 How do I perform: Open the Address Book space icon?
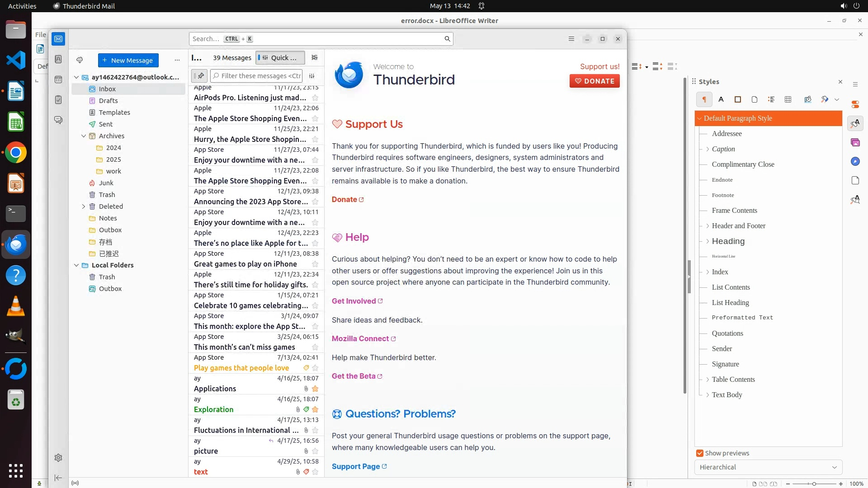click(58, 59)
